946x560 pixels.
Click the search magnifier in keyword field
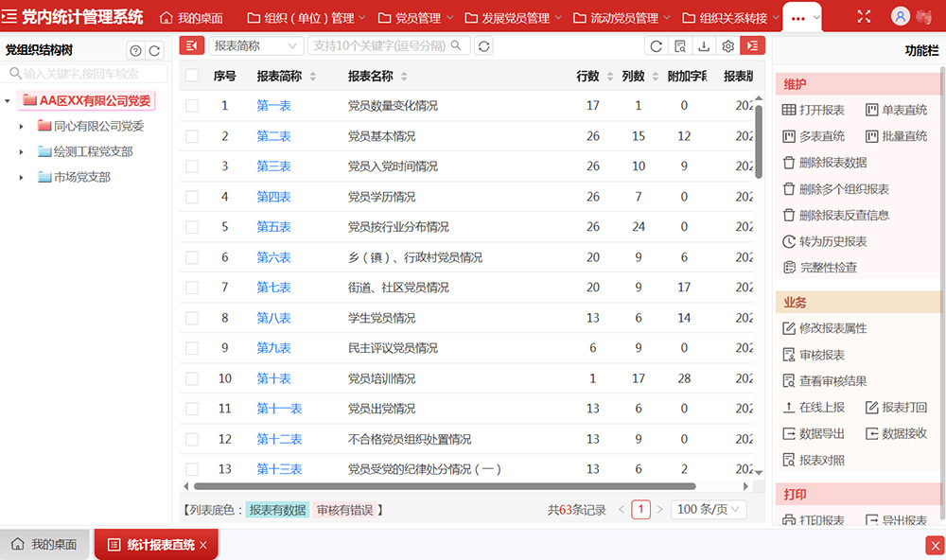click(456, 45)
